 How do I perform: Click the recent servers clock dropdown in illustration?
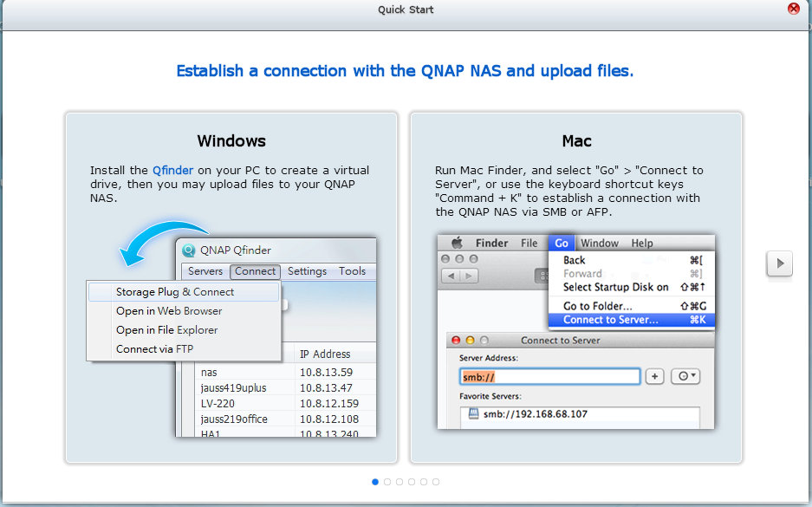pos(685,376)
